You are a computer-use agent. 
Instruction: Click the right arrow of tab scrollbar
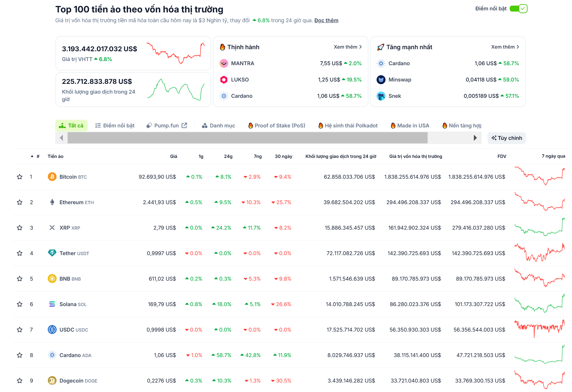click(475, 138)
